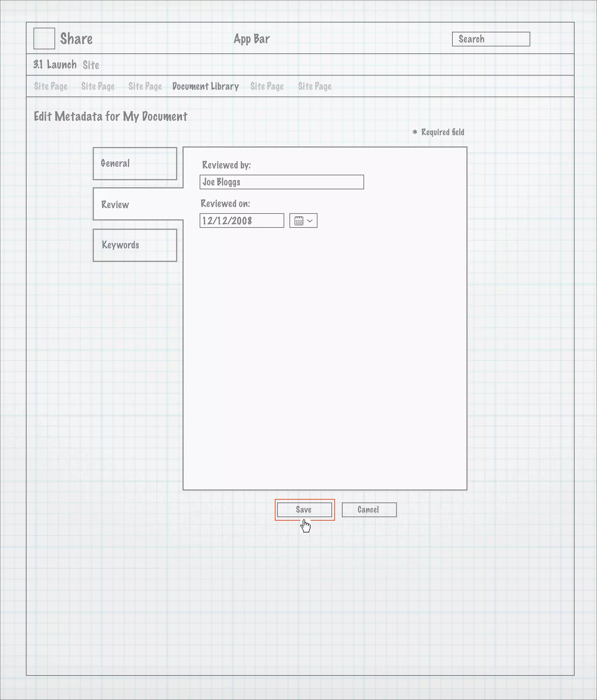Image resolution: width=597 pixels, height=700 pixels.
Task: Click the Share title text
Action: (76, 39)
